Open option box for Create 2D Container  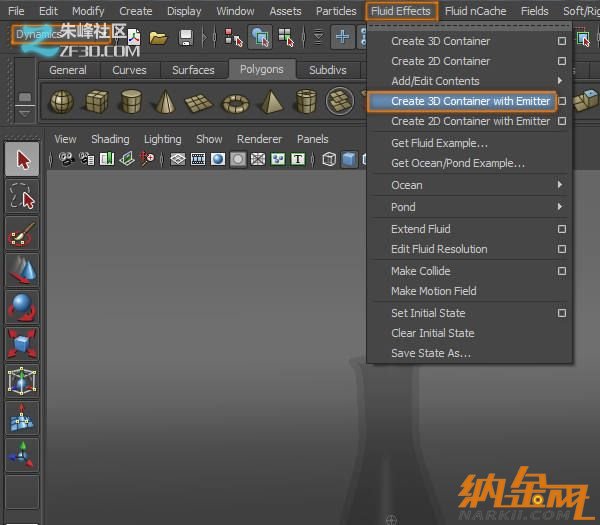tap(561, 61)
